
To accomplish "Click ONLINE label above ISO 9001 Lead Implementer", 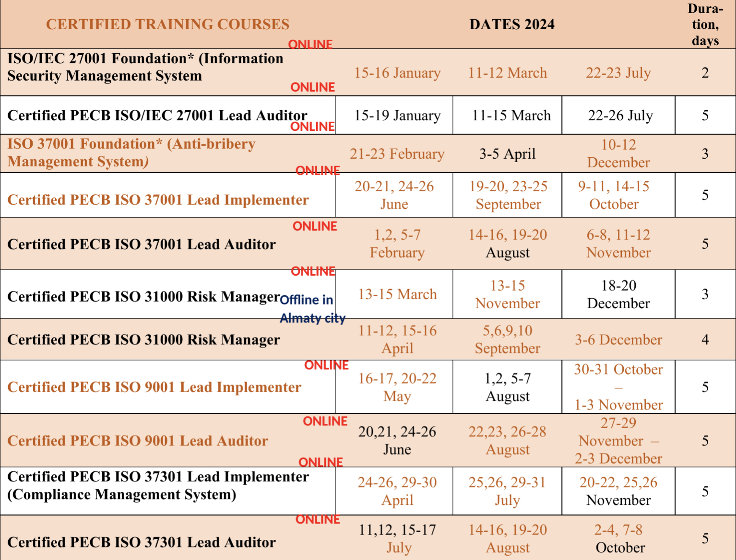I will tap(326, 365).
